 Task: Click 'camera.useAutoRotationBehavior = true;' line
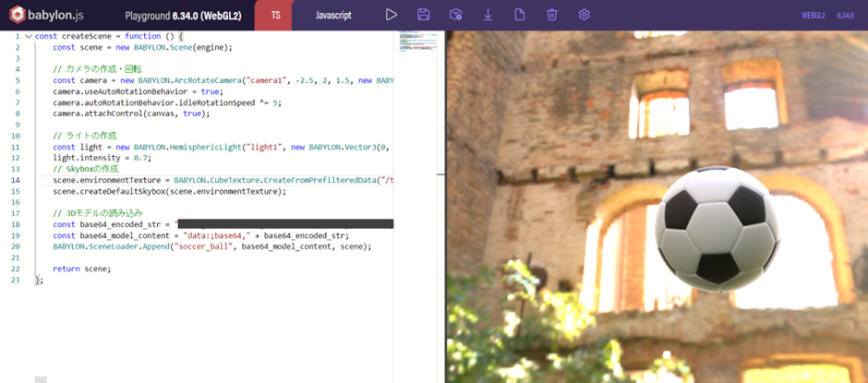click(x=138, y=91)
